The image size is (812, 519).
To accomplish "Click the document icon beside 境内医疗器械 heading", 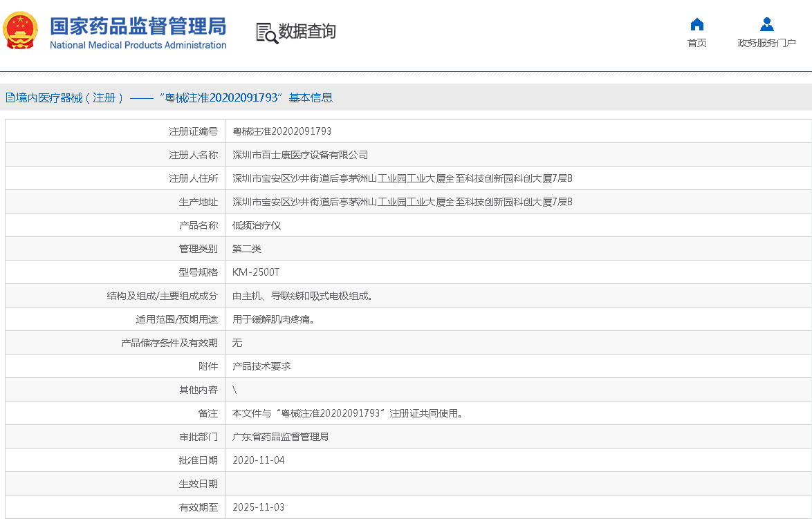I will pos(10,98).
